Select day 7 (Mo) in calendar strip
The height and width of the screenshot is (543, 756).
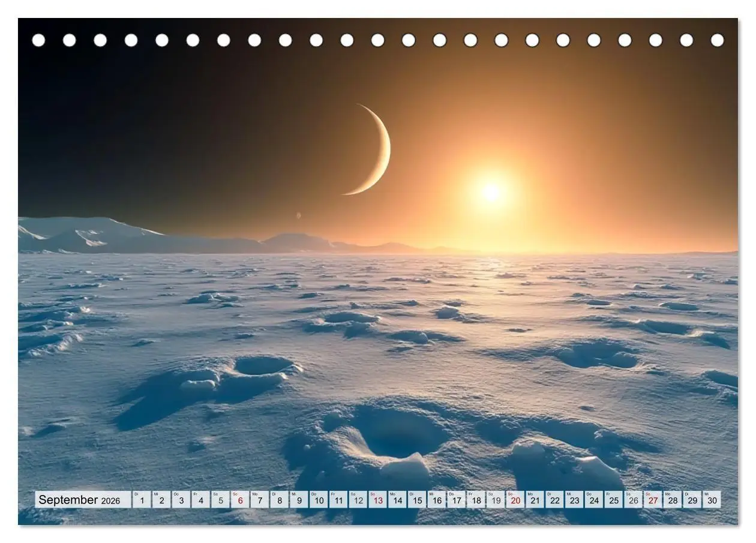[260, 500]
